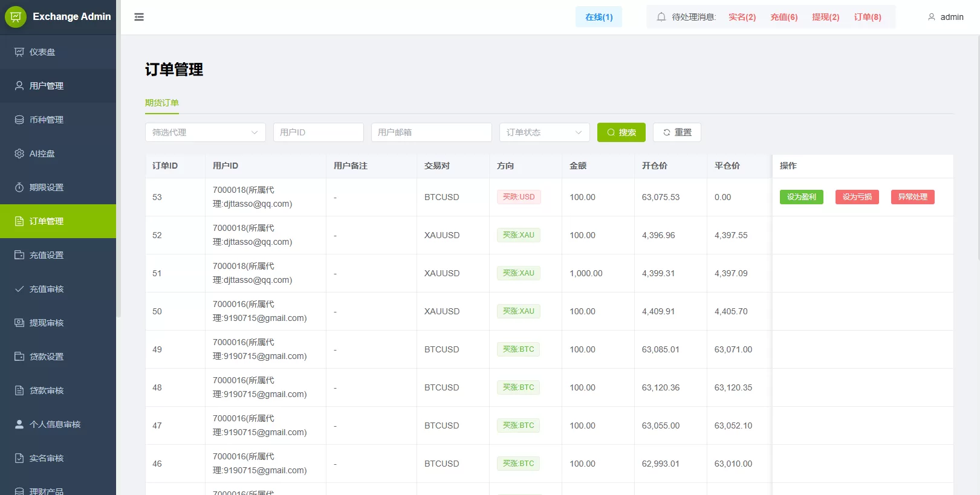Focus the 用户邮箱 search field
The width and height of the screenshot is (980, 495).
pos(432,132)
